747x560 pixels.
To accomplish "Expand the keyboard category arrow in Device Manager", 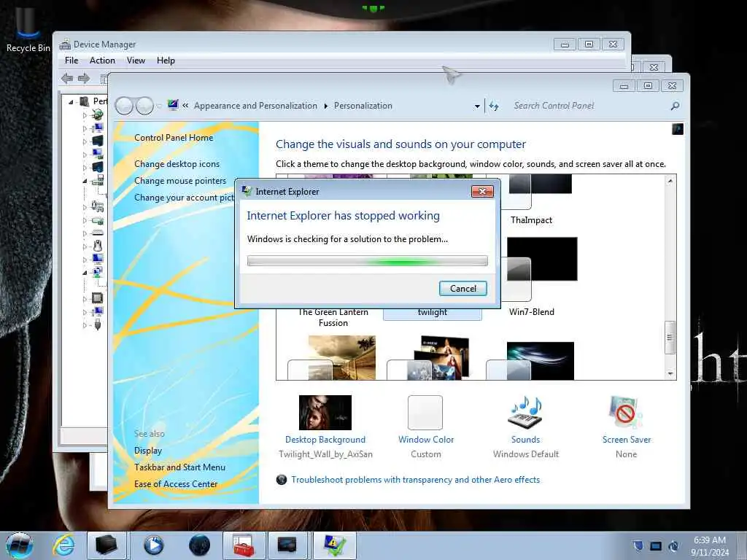I will click(x=85, y=233).
